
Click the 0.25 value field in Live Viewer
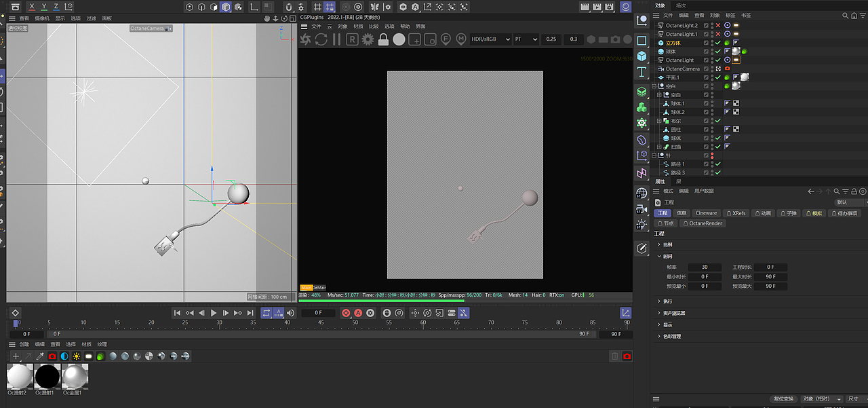551,39
